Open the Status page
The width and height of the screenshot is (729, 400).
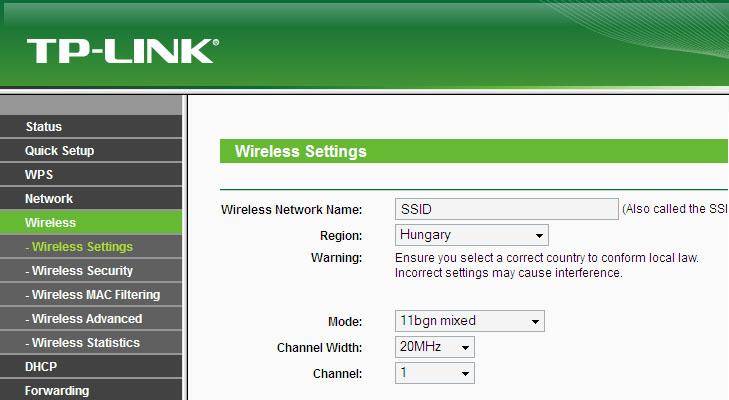[91, 127]
